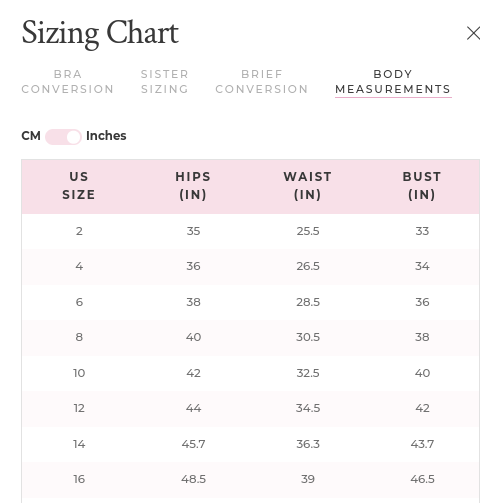
Task: Open the Brief Conversion tab
Action: pos(262,82)
